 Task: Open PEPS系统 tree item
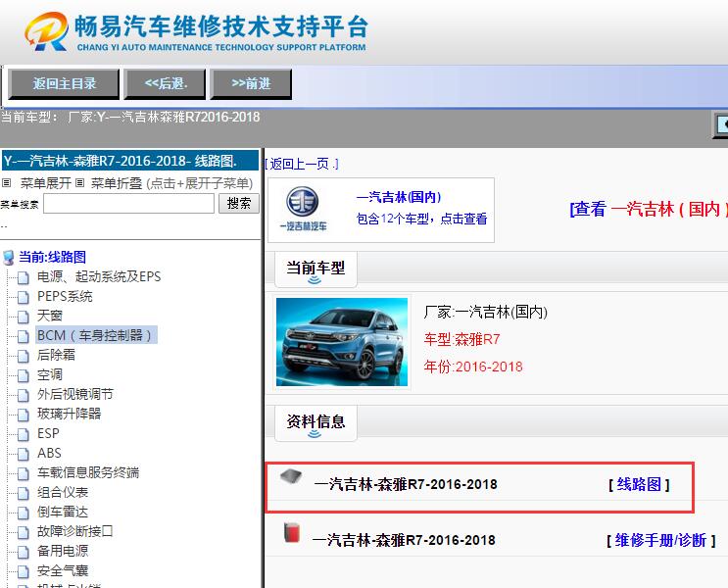tap(65, 296)
